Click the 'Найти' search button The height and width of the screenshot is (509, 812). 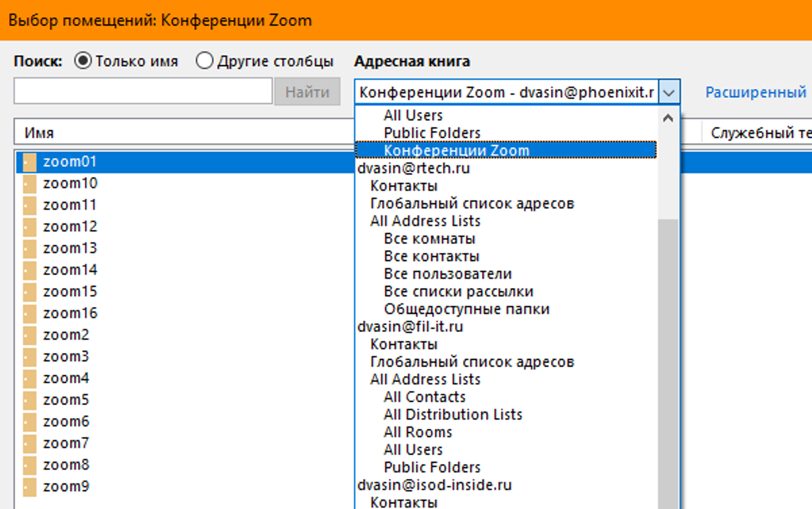point(307,92)
